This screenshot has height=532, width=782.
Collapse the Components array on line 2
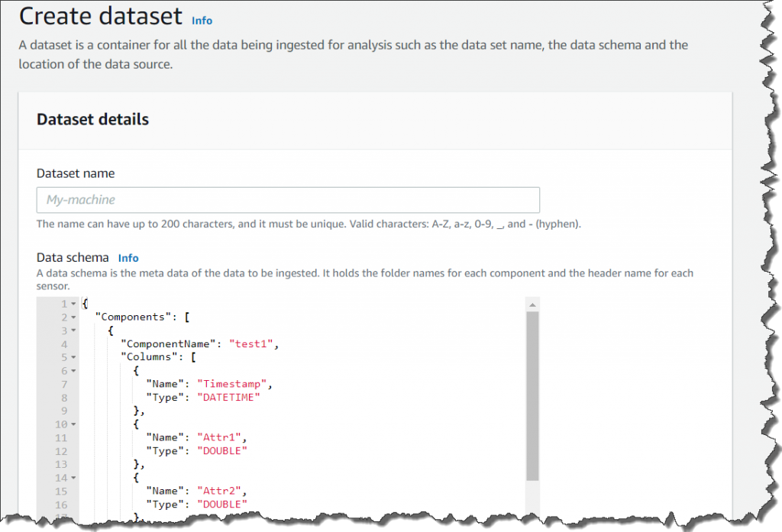pos(73,317)
